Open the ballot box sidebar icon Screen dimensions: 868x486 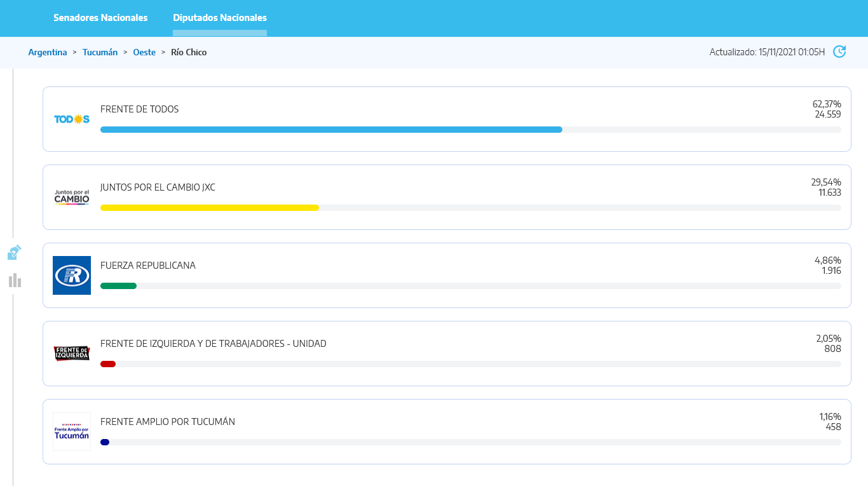(15, 253)
